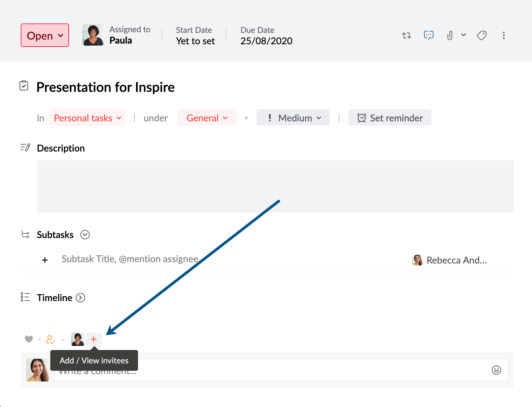Click the Subtask Title input field
Screen dimensions: 532x407
[130, 259]
